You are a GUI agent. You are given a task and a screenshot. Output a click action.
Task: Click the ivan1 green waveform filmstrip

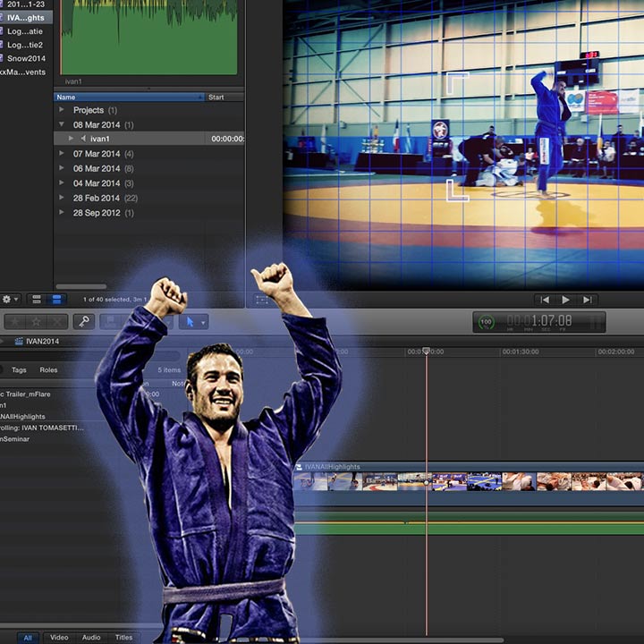coord(148,39)
